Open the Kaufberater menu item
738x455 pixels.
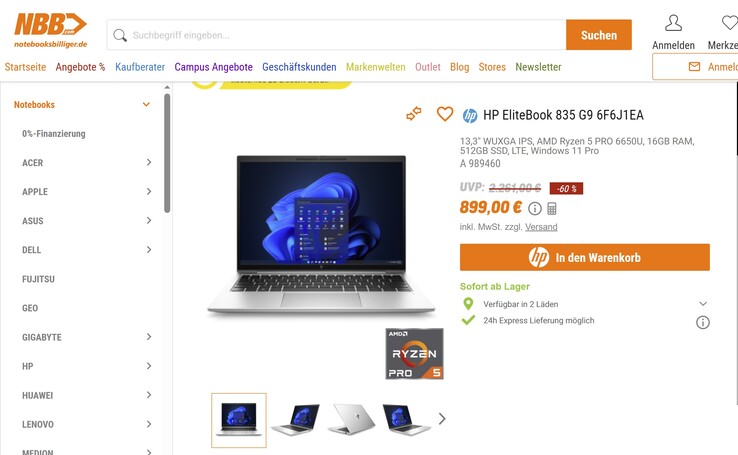[140, 67]
